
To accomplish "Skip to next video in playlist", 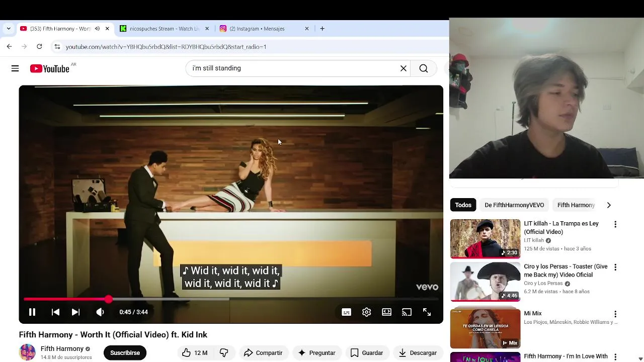I will (x=75, y=312).
